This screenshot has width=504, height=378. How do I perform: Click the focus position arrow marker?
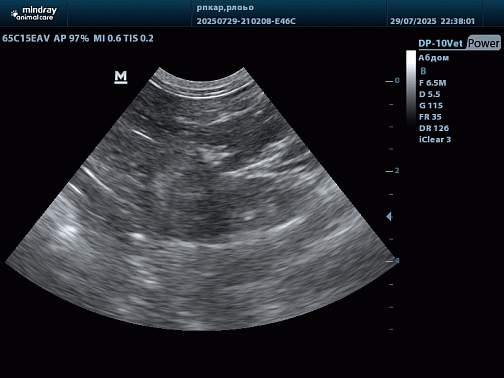tap(389, 217)
